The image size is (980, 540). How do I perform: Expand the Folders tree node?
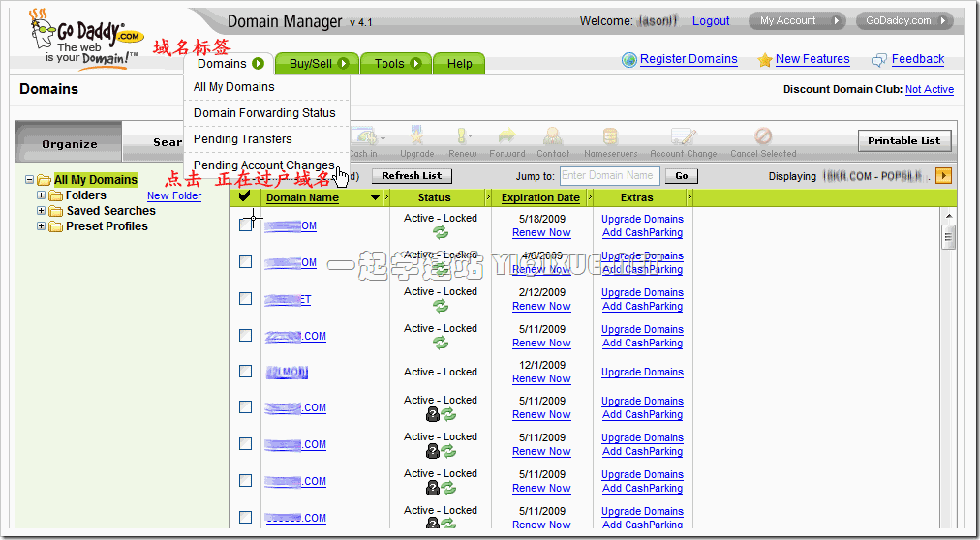click(x=42, y=195)
